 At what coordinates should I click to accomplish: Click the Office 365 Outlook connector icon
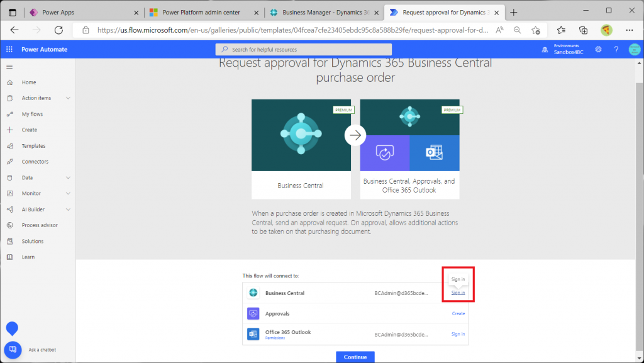253,334
